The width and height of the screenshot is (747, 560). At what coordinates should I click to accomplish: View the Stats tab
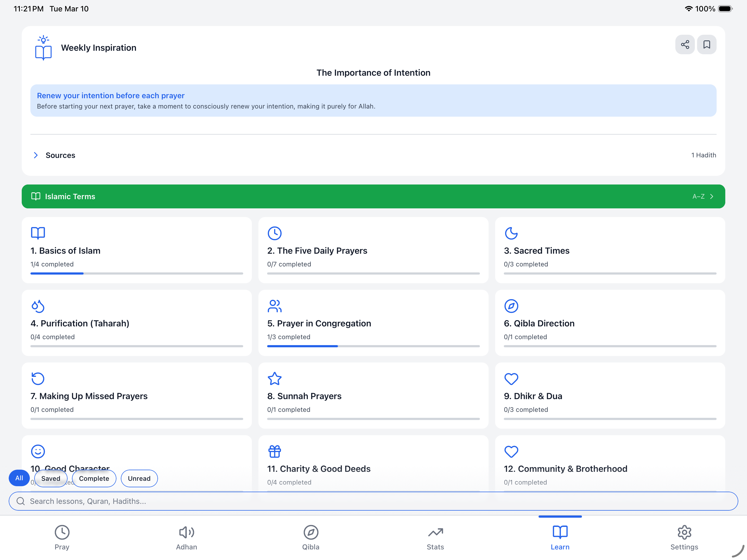click(435, 537)
